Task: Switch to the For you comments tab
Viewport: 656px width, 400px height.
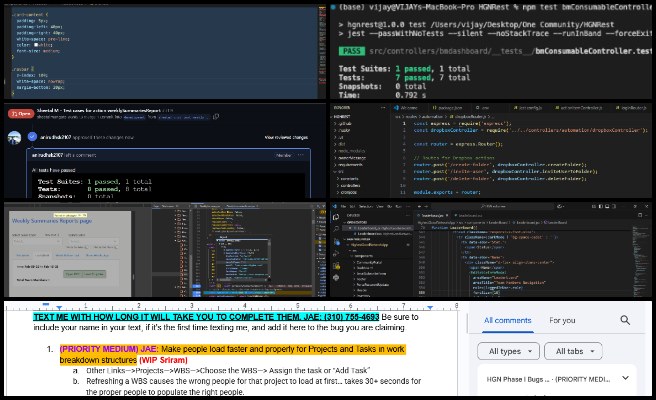Action: click(562, 320)
